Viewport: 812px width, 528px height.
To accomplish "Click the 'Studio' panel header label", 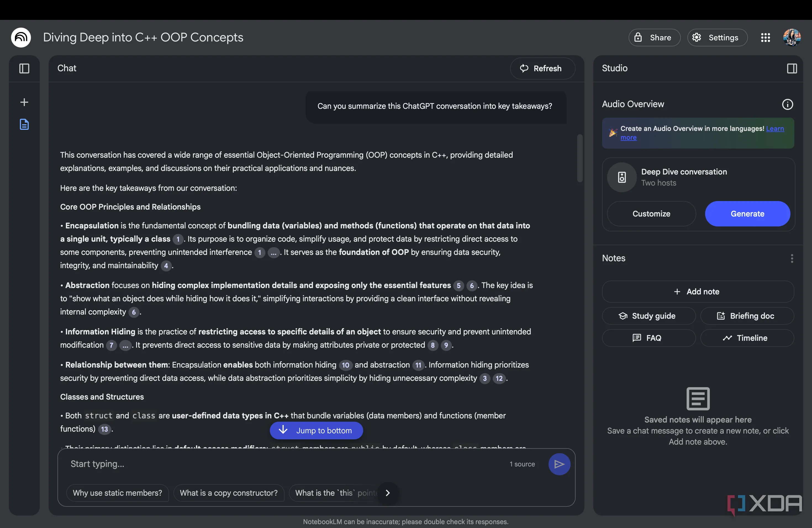I will coord(615,68).
